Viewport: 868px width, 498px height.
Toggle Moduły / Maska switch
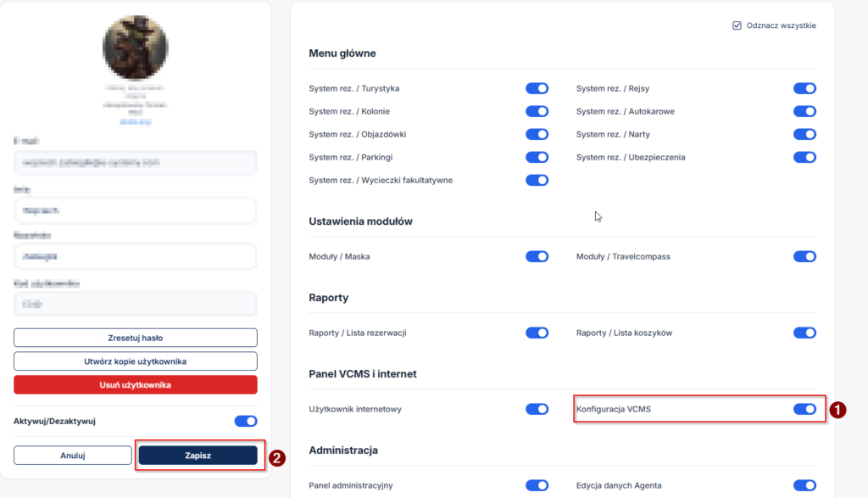[x=537, y=256]
